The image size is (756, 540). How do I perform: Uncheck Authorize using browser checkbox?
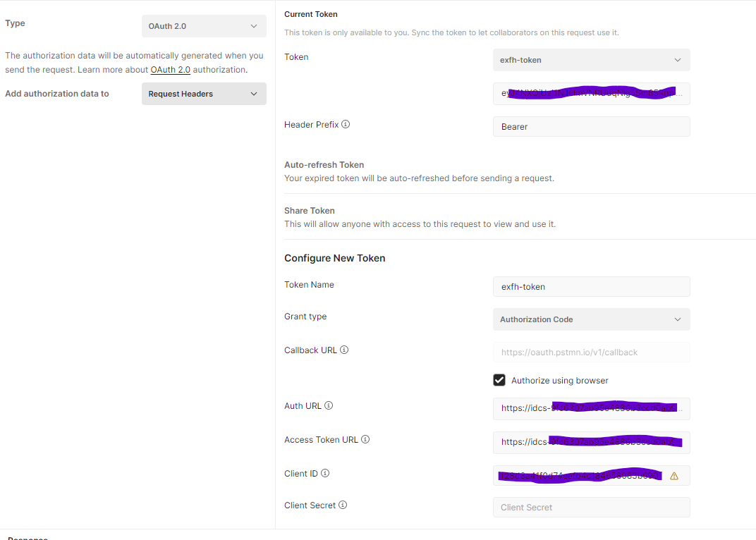tap(499, 380)
